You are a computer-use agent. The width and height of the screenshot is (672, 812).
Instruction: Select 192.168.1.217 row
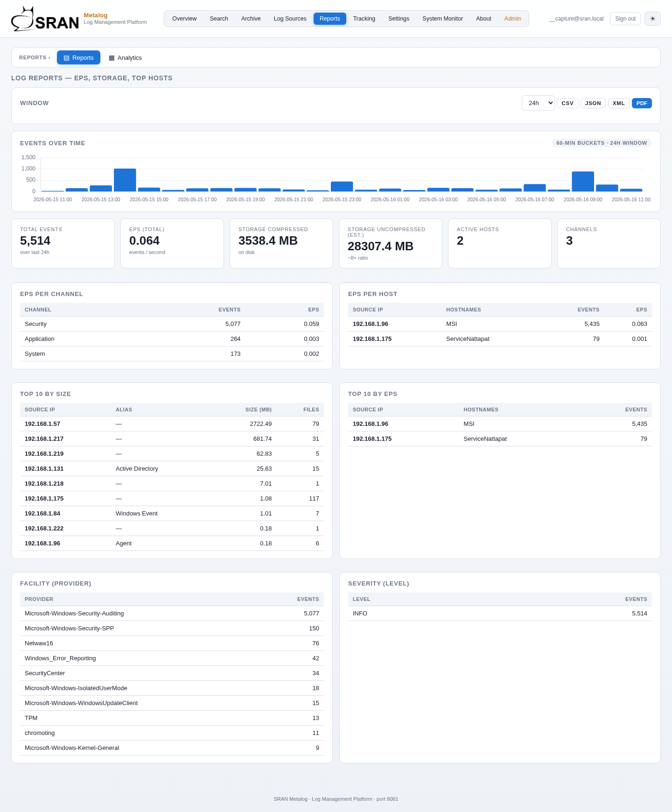pyautogui.click(x=172, y=439)
